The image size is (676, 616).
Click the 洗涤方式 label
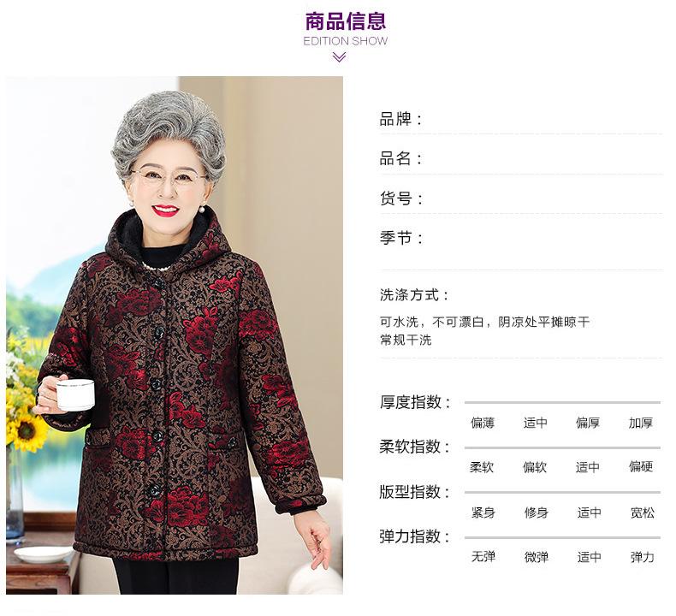click(x=414, y=295)
